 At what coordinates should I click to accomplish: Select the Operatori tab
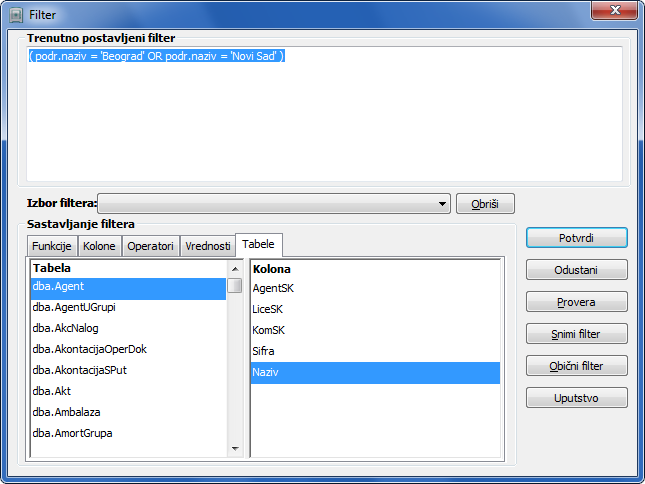point(151,246)
